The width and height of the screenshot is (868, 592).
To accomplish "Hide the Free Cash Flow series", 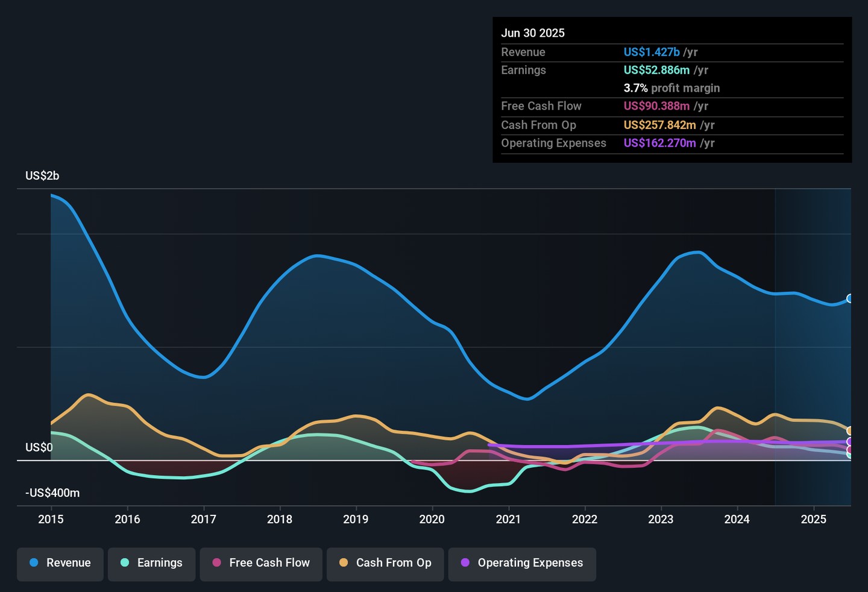I will pyautogui.click(x=261, y=563).
